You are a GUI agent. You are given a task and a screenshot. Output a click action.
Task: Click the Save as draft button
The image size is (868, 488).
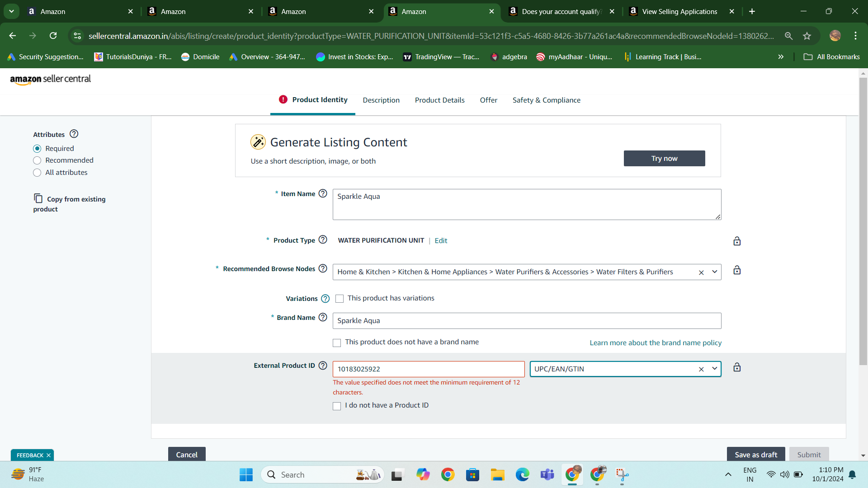pyautogui.click(x=756, y=454)
